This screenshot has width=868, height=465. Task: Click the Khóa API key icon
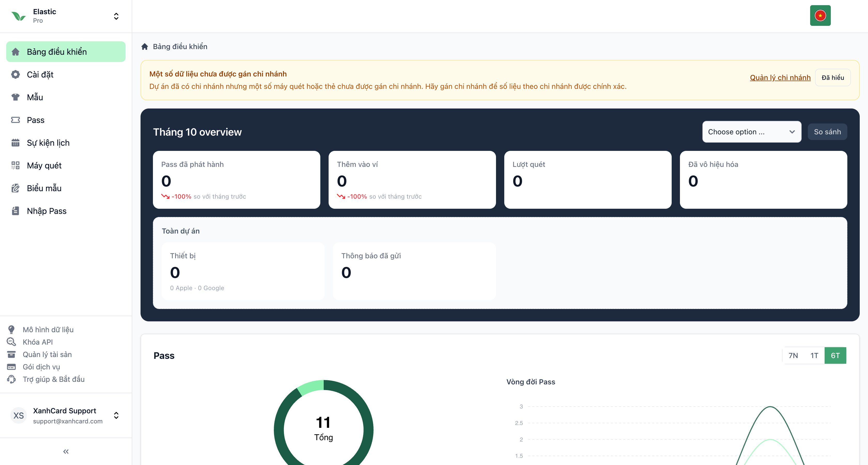[11, 342]
